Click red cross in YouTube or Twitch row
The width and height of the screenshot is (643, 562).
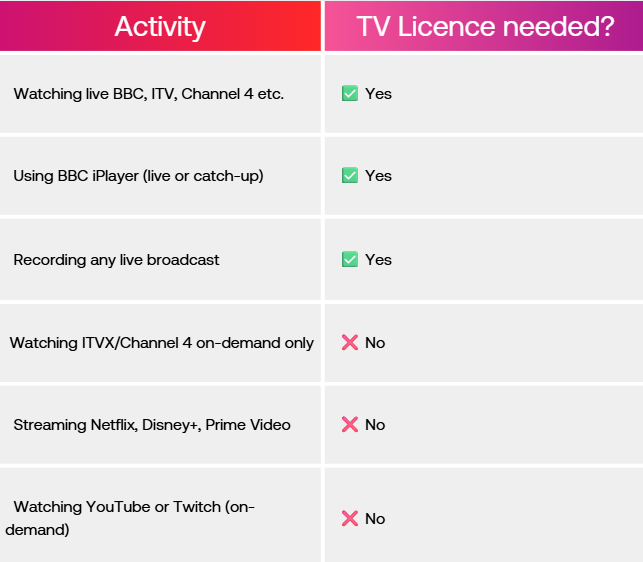point(350,518)
